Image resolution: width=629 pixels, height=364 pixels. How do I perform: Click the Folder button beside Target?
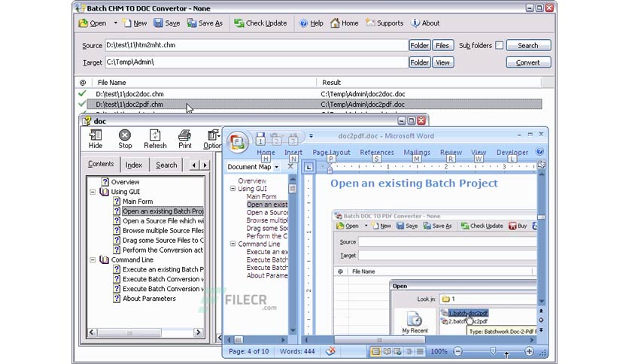[x=420, y=62]
